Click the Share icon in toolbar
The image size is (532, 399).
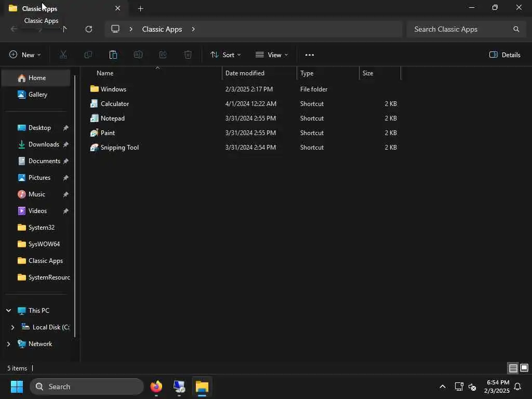163,55
